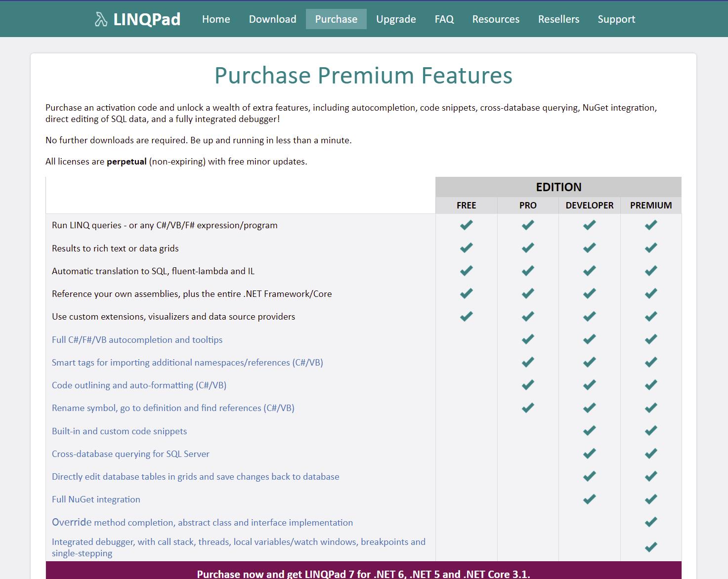The height and width of the screenshot is (579, 728).
Task: Click the FREE checkmark for custom extensions row
Action: (466, 316)
